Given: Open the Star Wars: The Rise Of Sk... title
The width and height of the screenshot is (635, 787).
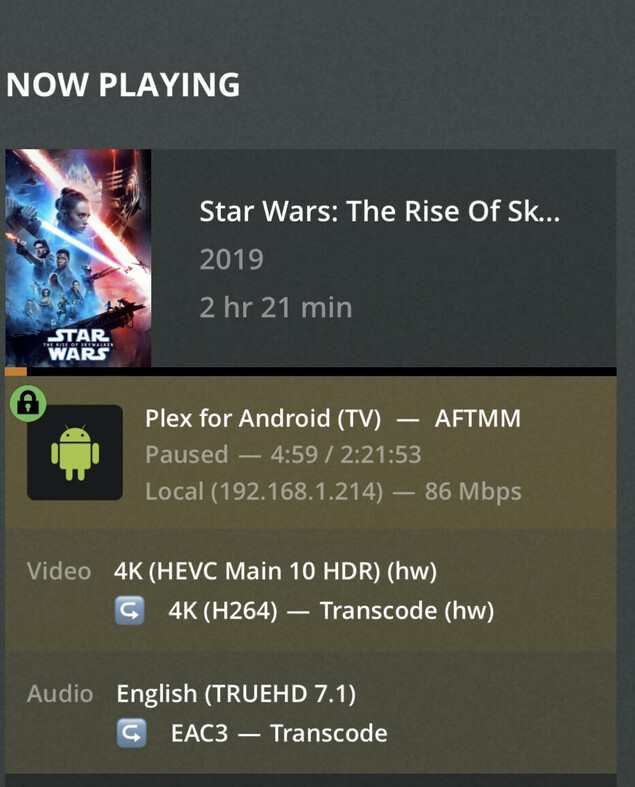Looking at the screenshot, I should pyautogui.click(x=379, y=211).
